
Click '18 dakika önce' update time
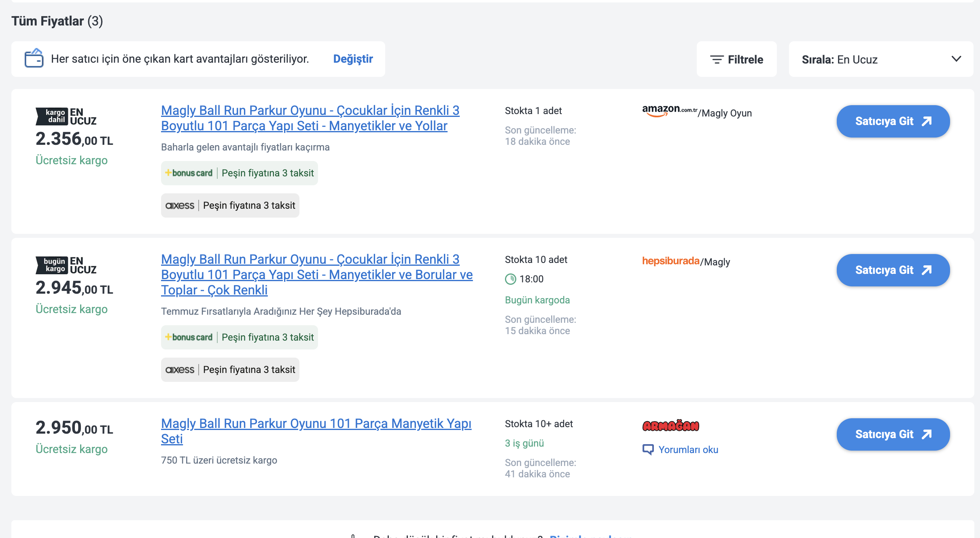(537, 142)
